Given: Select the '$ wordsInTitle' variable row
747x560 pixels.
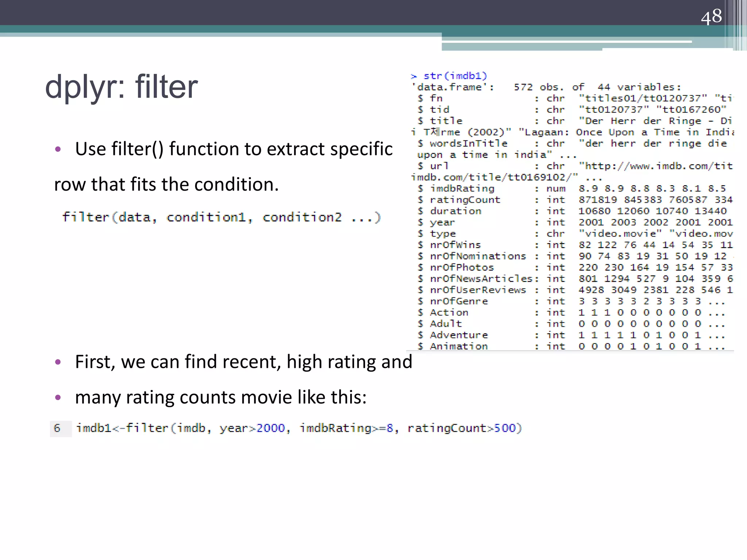Looking at the screenshot, I should 572,144.
